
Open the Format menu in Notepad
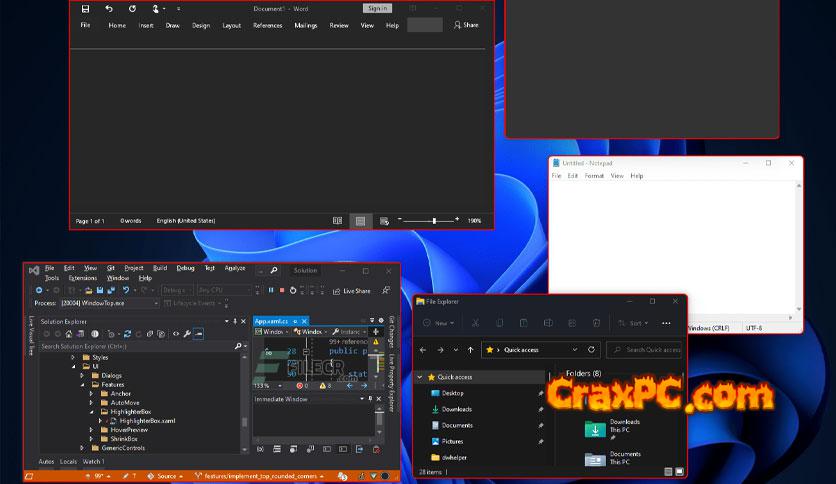click(x=594, y=176)
